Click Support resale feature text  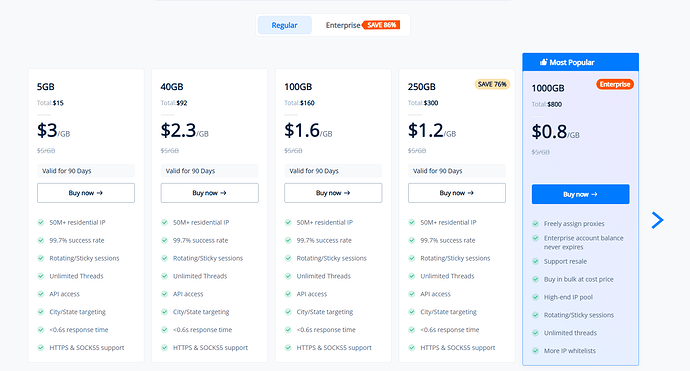pos(565,261)
